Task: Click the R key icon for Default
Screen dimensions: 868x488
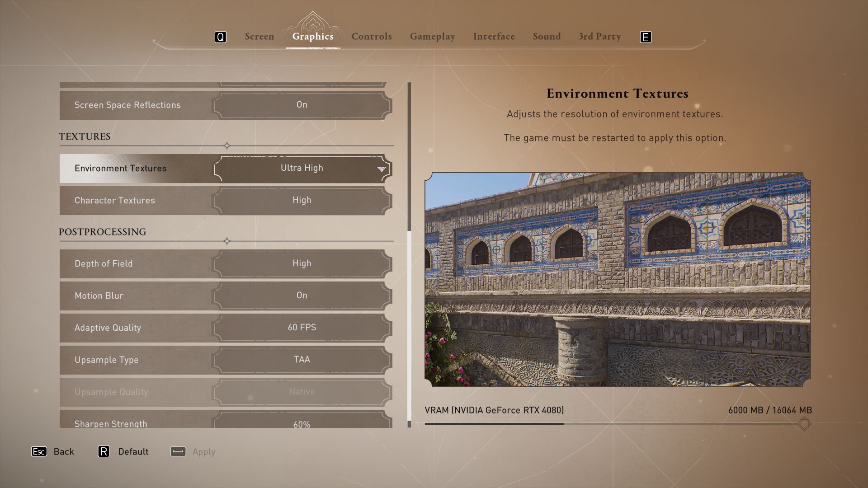Action: pos(104,451)
